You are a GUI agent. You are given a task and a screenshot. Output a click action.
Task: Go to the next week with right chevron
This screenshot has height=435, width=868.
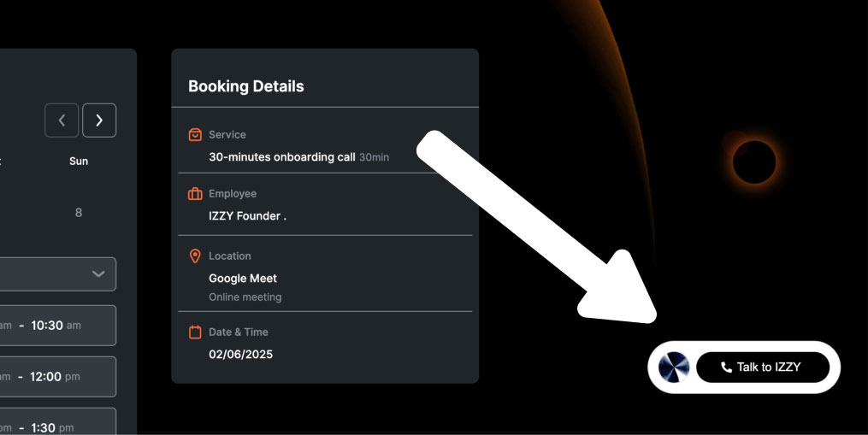[99, 121]
